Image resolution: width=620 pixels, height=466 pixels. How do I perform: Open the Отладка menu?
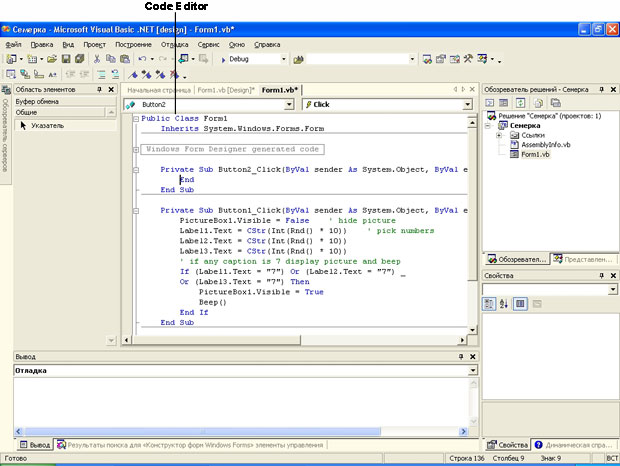click(174, 45)
